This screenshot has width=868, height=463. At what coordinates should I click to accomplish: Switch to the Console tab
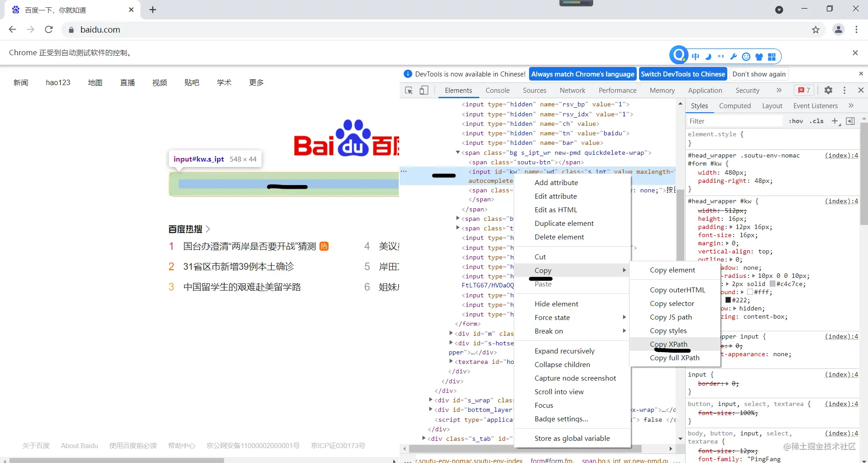pos(497,91)
